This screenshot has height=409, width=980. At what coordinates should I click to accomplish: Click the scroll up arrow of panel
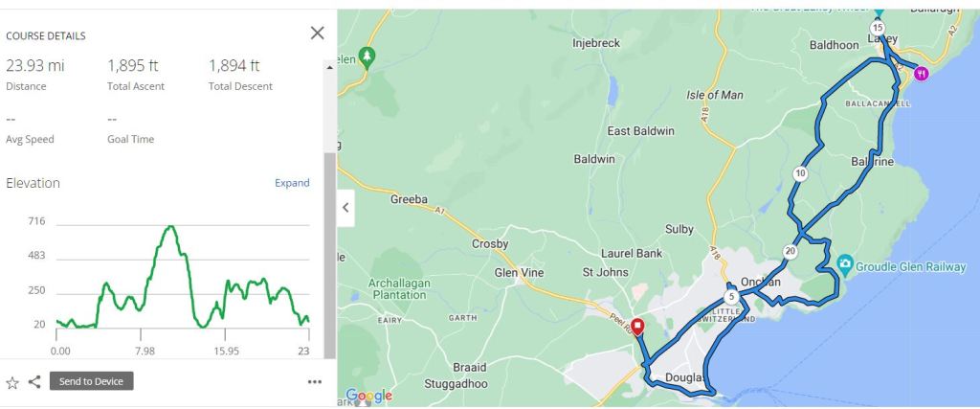[330, 67]
